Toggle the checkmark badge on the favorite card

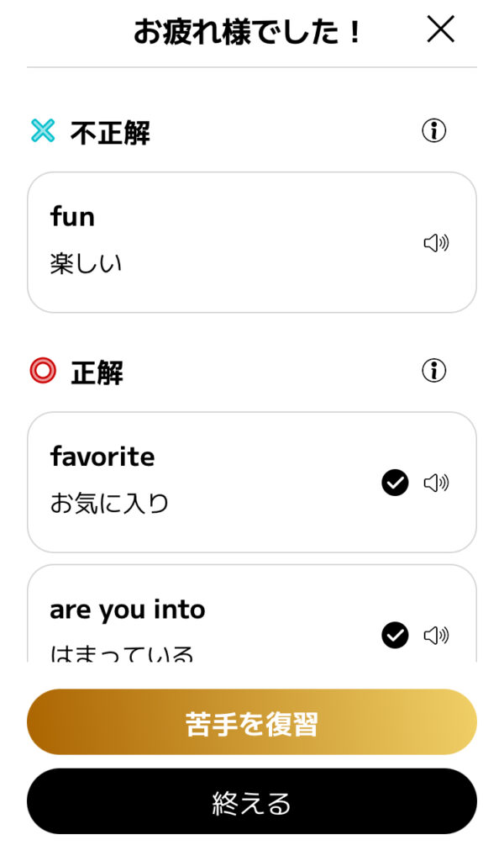[x=394, y=483]
